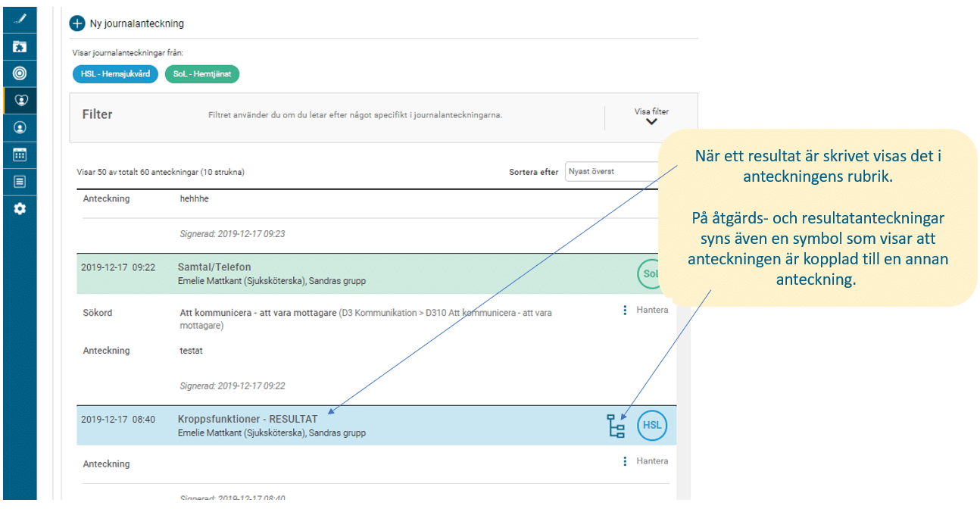Click the linked-note hierarchy symbol on Kroppsfunktioner

616,426
